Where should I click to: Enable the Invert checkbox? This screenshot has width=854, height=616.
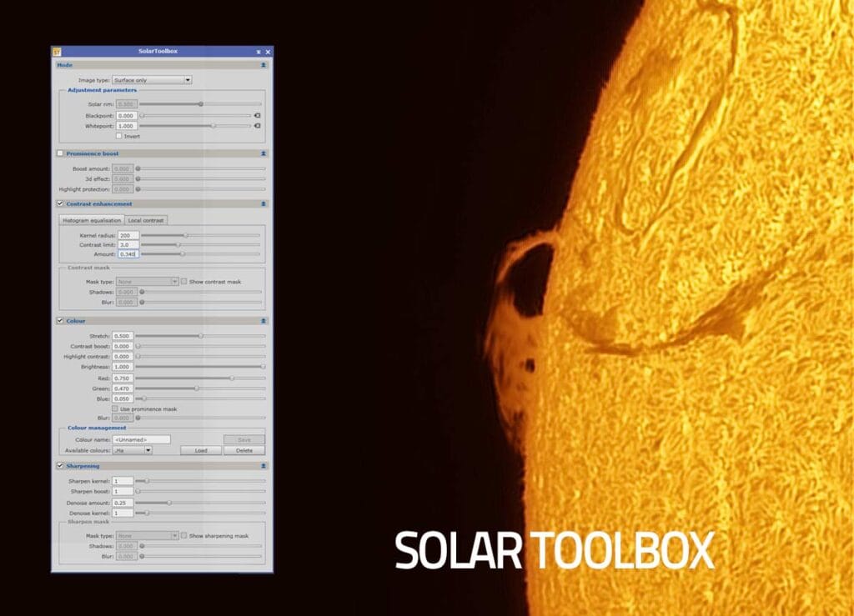[118, 136]
